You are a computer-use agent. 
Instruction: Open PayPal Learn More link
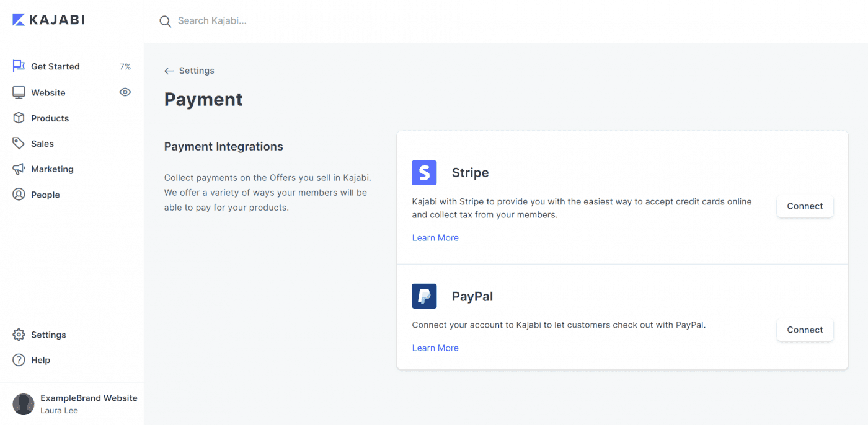(x=435, y=348)
